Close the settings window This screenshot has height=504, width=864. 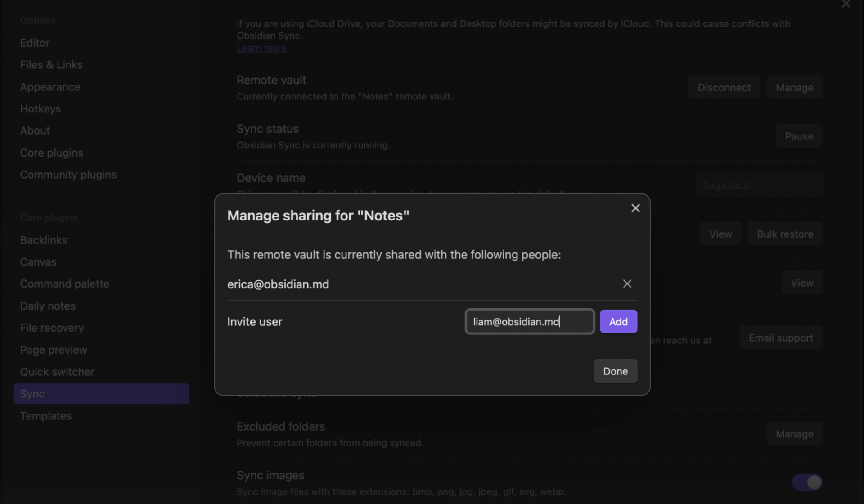(x=846, y=4)
